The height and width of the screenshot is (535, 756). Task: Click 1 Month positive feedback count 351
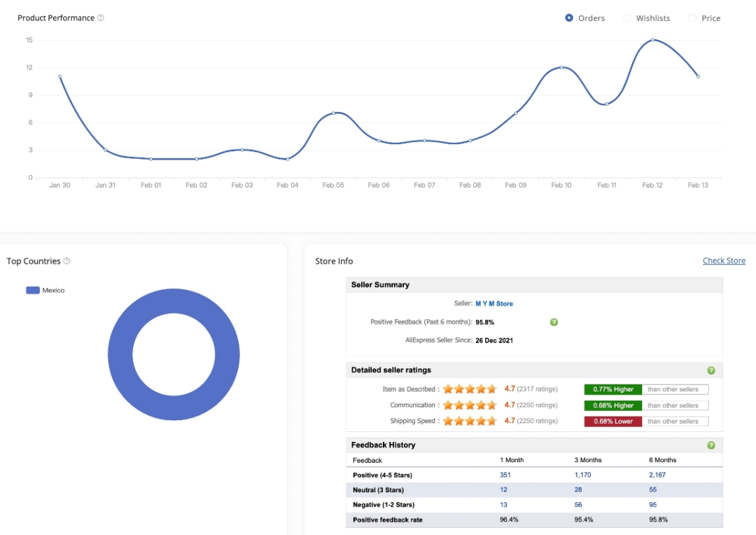505,475
